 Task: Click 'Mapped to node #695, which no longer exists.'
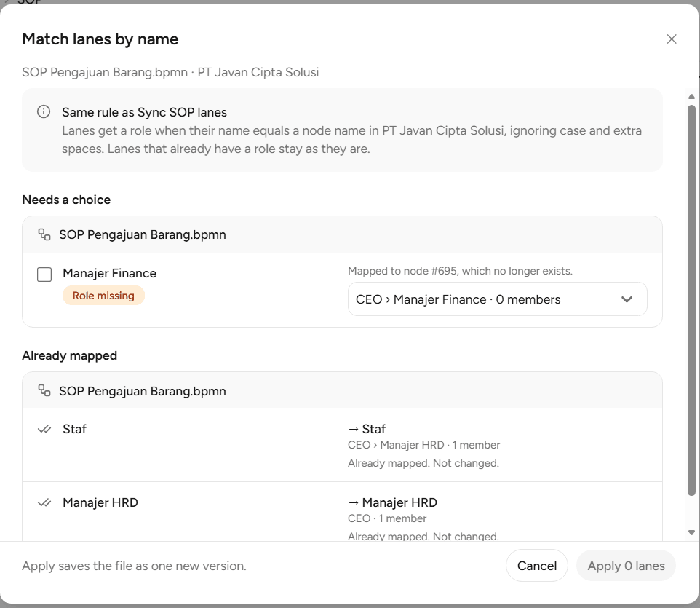[x=460, y=271]
